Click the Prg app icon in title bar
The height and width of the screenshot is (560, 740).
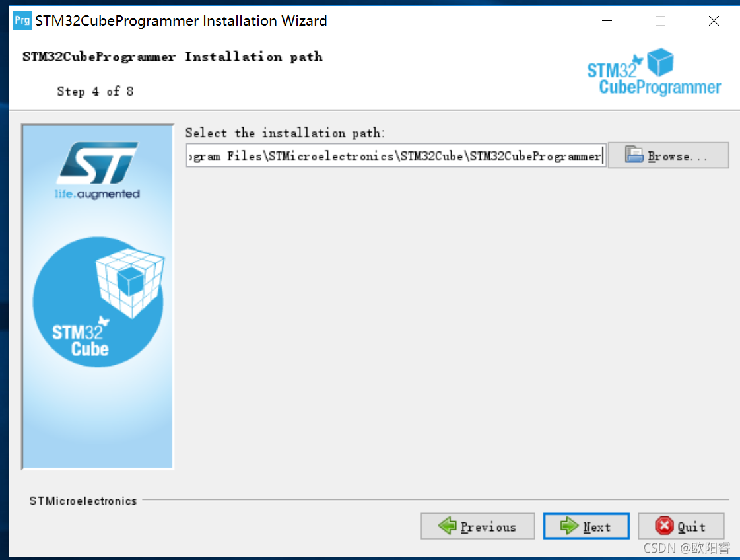tap(22, 20)
